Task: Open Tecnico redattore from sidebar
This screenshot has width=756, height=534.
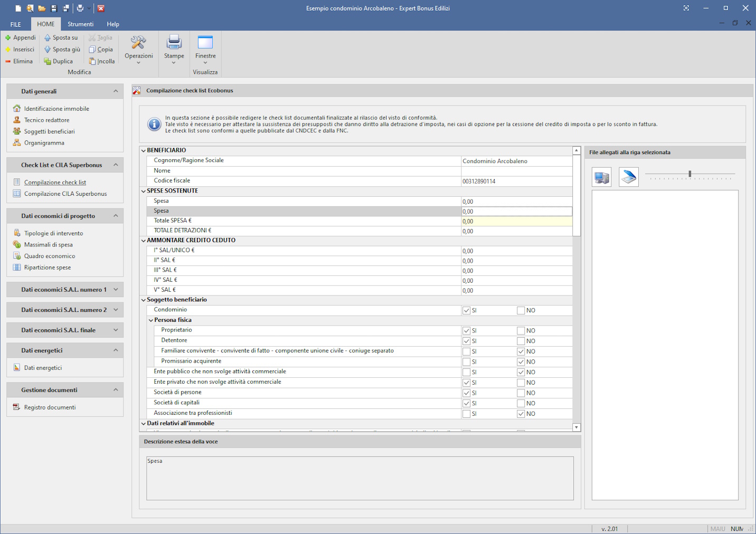Action: [46, 120]
